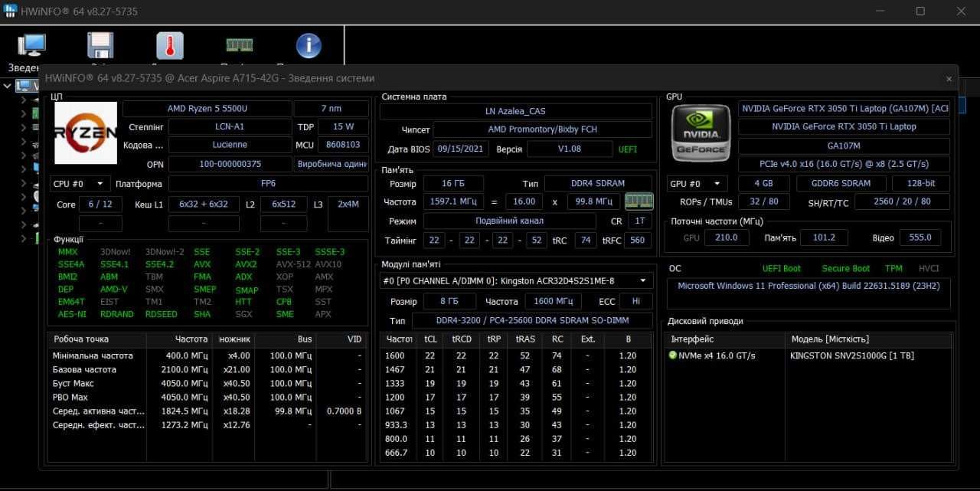Image resolution: width=980 pixels, height=491 pixels.
Task: Select the 933.3 row in the memory timings table
Action: [517, 425]
